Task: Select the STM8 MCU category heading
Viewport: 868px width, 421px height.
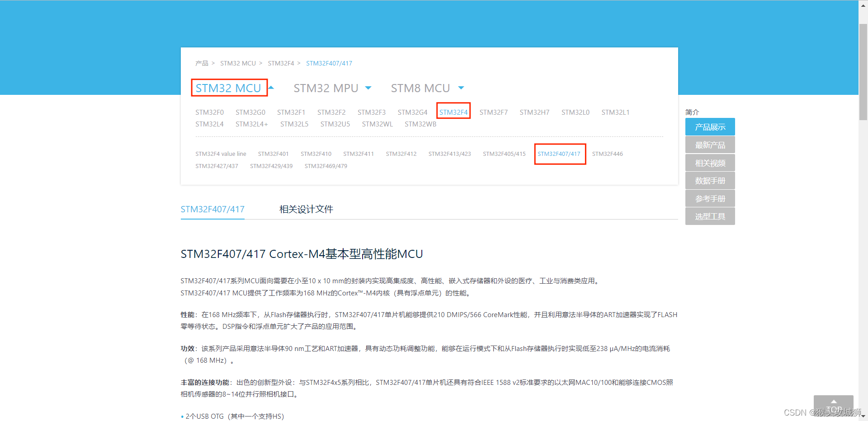Action: [x=420, y=88]
